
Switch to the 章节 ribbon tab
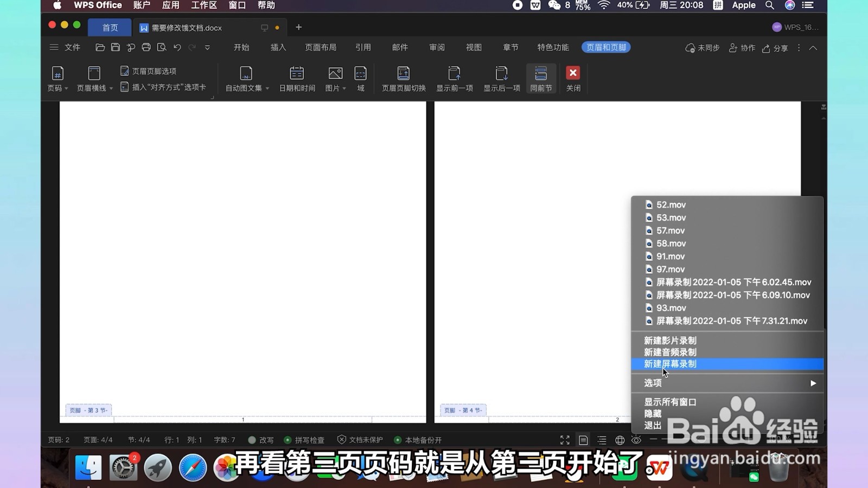pyautogui.click(x=510, y=47)
